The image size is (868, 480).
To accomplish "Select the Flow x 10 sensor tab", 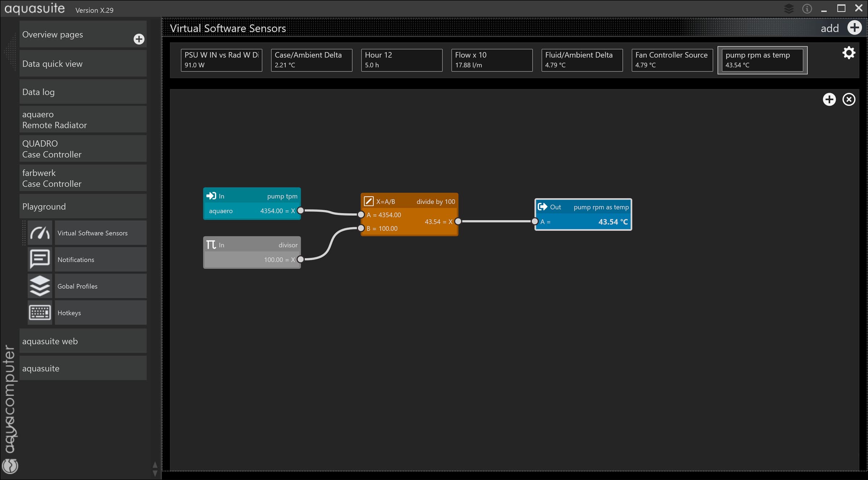I will point(491,60).
